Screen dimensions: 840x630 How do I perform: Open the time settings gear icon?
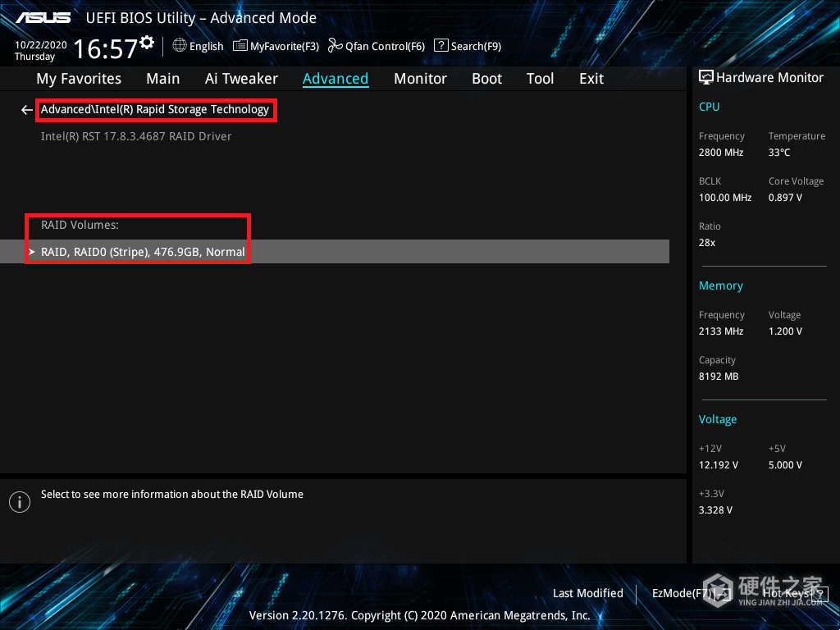tap(147, 42)
